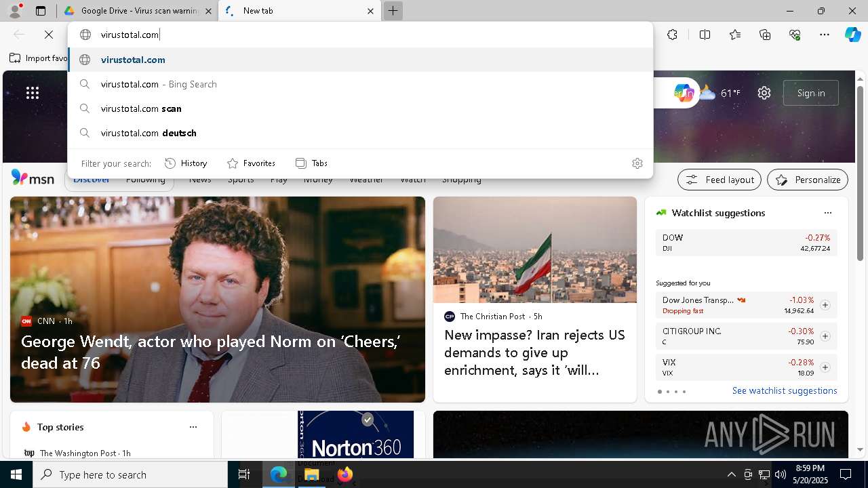The width and height of the screenshot is (868, 488).
Task: Filter search by History
Action: pos(186,163)
